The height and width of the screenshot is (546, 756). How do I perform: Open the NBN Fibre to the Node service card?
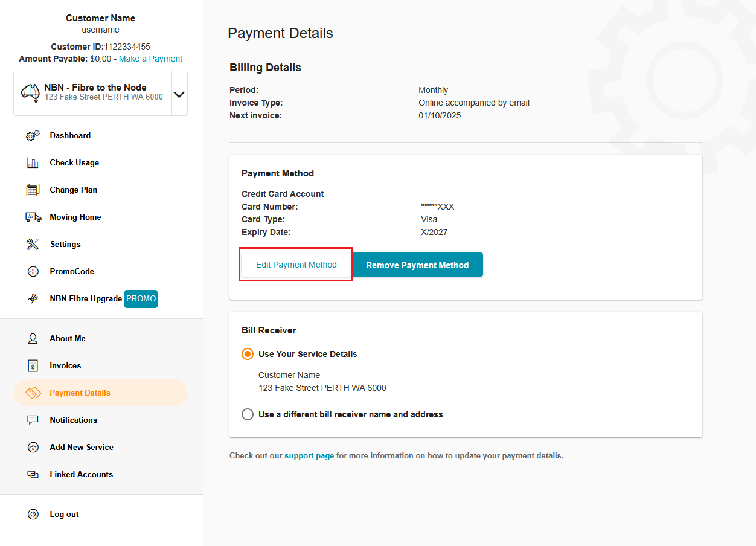[94, 93]
